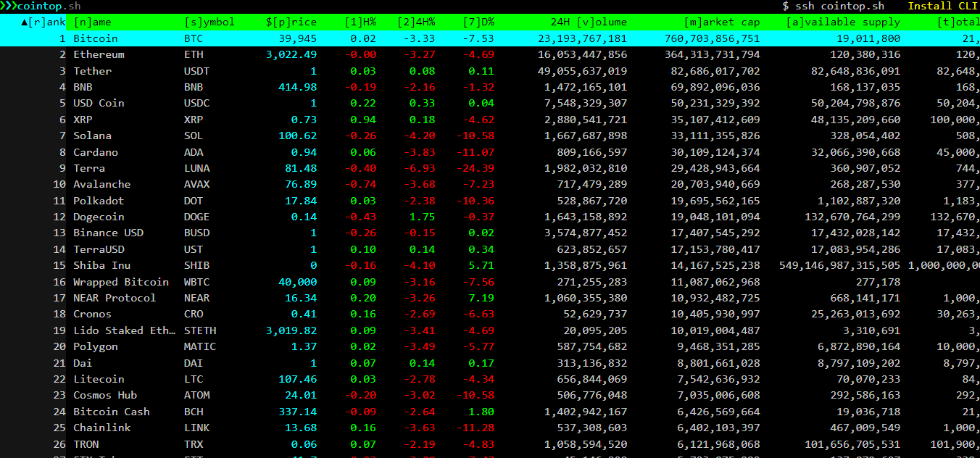Sort by the $[p]rice column header

[x=291, y=22]
